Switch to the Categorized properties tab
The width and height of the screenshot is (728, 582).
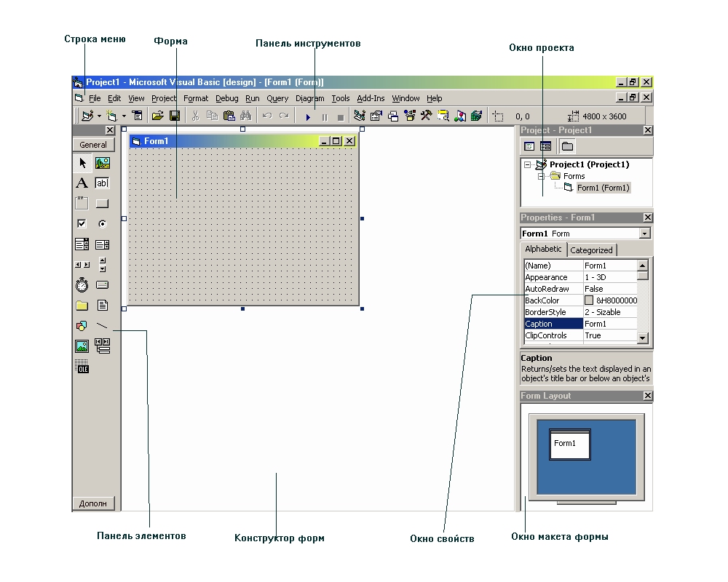pyautogui.click(x=591, y=250)
